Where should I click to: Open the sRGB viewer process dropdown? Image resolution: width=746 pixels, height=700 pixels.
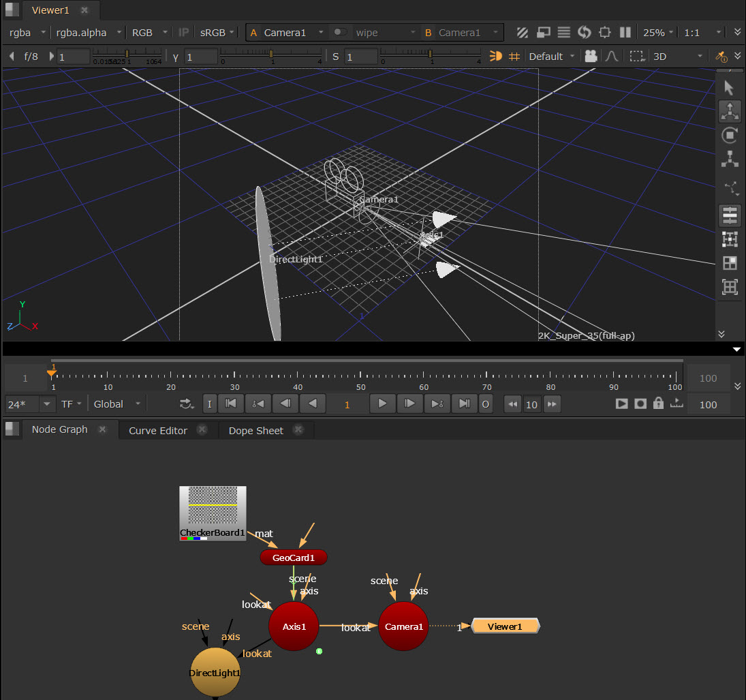point(217,32)
